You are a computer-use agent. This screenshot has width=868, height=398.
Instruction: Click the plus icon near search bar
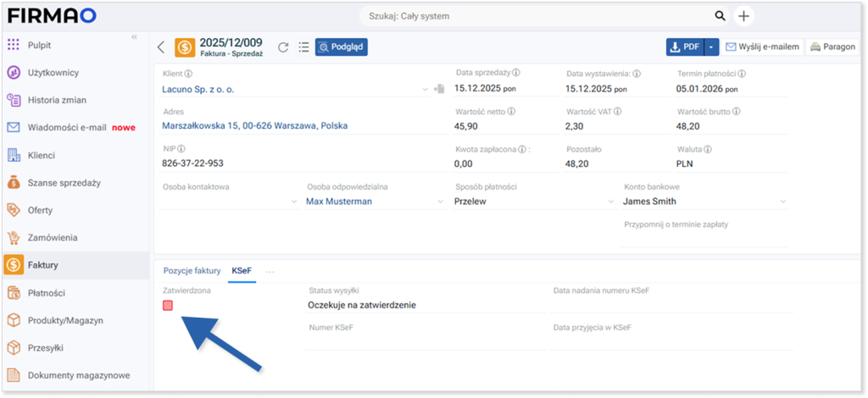(743, 16)
